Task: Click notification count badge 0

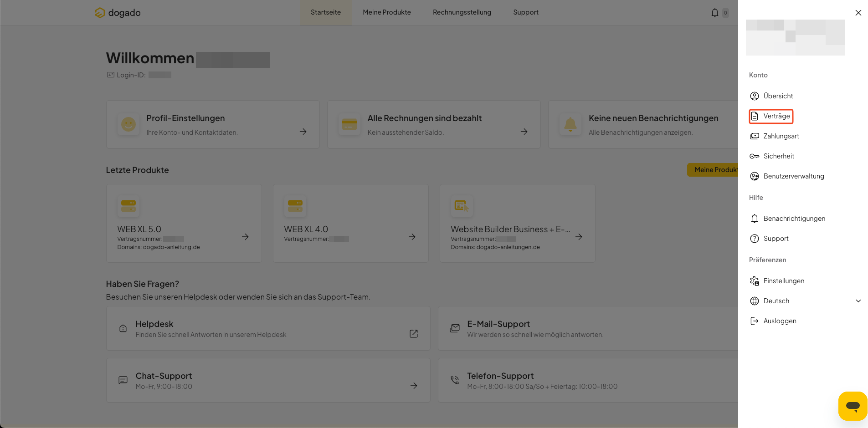Action: tap(725, 13)
